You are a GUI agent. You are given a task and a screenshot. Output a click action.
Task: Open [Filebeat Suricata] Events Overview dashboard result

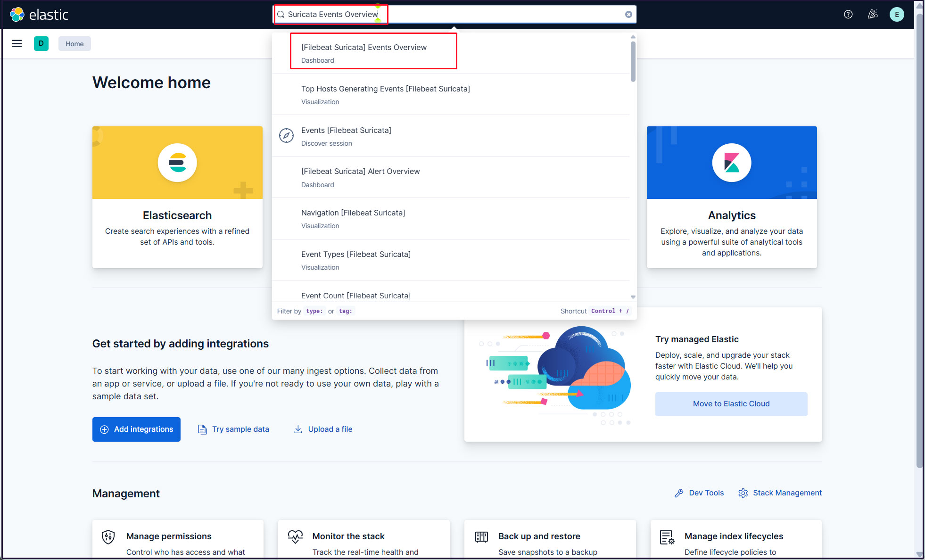pyautogui.click(x=452, y=53)
